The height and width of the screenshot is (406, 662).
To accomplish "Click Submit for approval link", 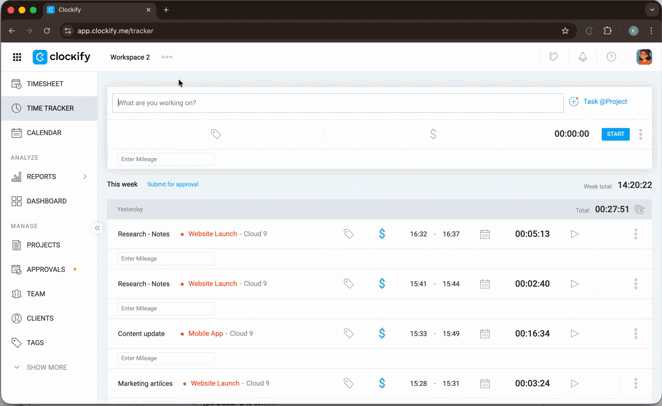I will tap(173, 185).
